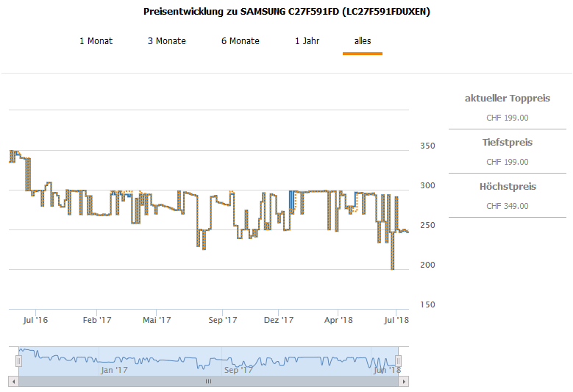
Task: Click the Tiefstpreis heading
Action: pos(507,143)
